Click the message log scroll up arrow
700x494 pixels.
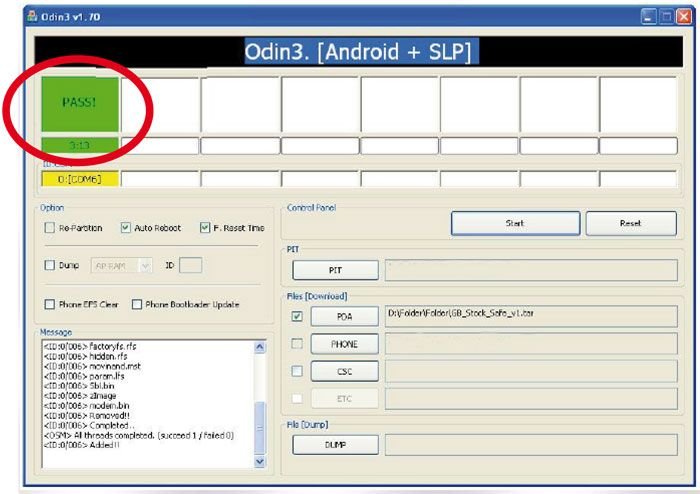point(260,347)
